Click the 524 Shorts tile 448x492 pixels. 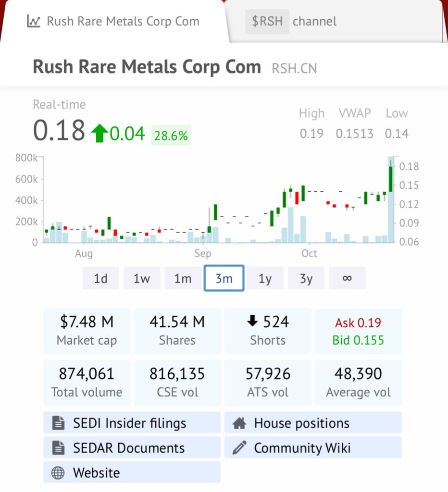[268, 331]
